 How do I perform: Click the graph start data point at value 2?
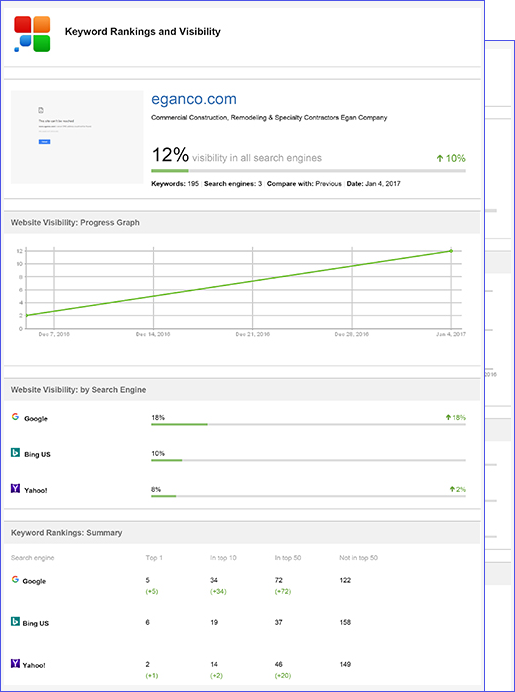26,316
